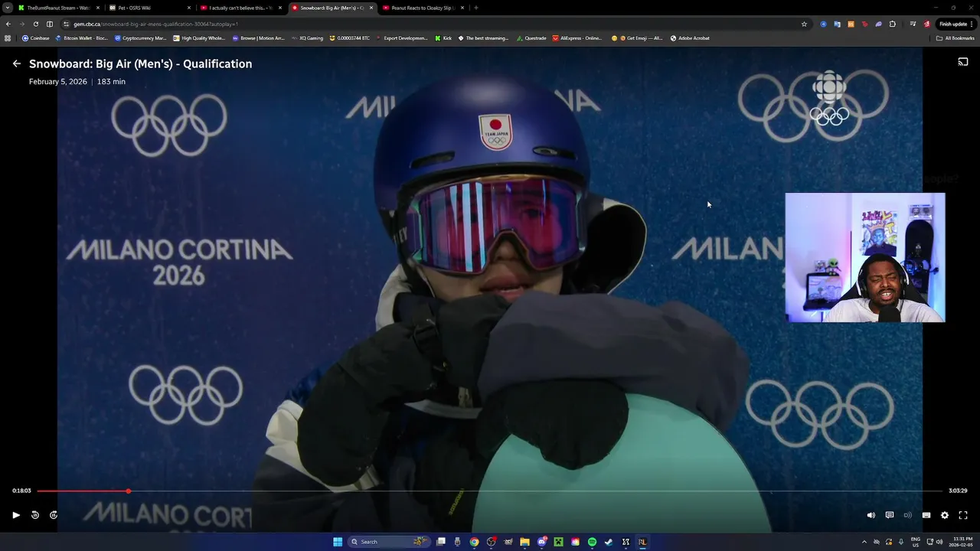Open the Get Emoji bookmark
Viewport: 980px width, 551px height.
[x=637, y=37]
